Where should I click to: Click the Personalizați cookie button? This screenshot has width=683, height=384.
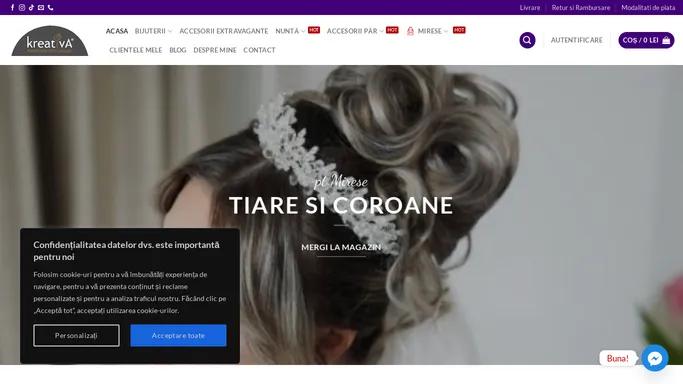pyautogui.click(x=76, y=335)
